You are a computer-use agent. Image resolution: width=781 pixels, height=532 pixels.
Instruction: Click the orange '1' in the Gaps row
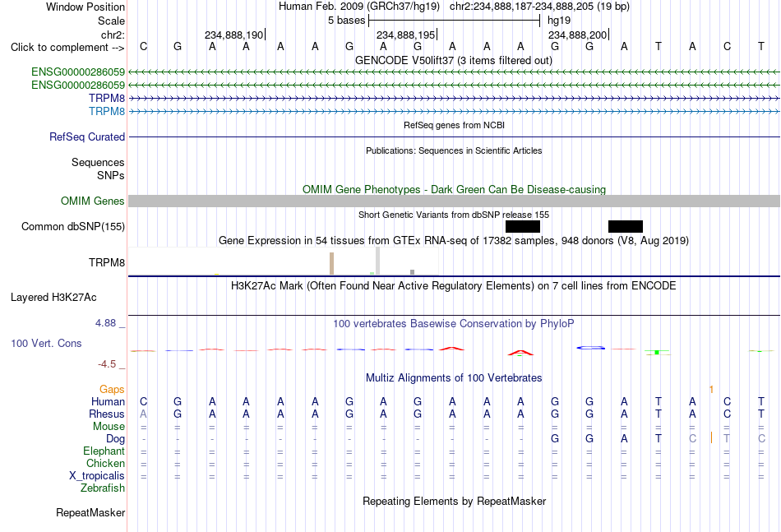coord(711,390)
